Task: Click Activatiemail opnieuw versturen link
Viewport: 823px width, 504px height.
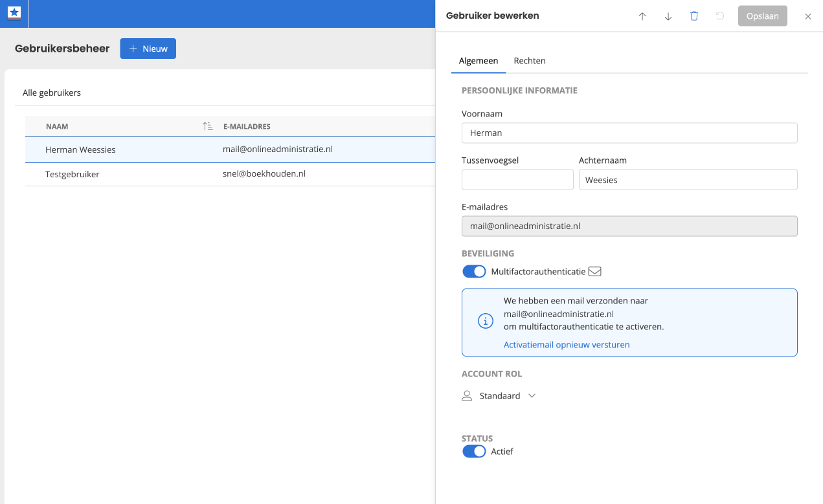Action: [566, 345]
